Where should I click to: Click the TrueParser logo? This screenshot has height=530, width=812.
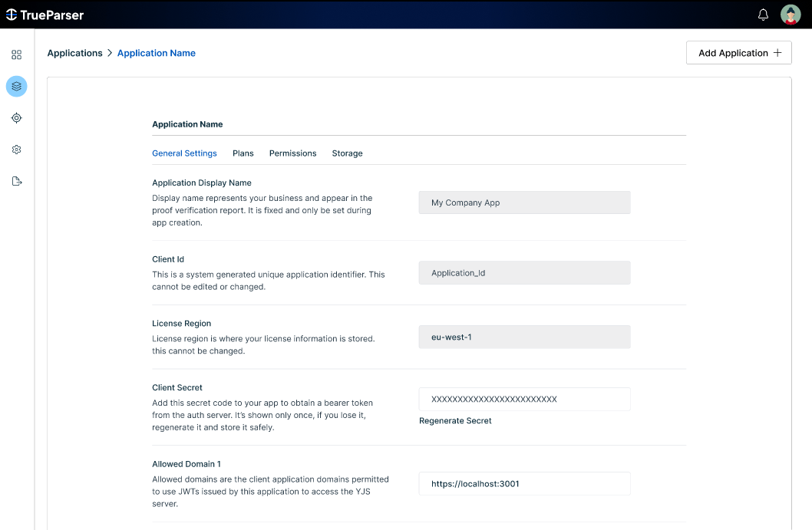point(45,15)
